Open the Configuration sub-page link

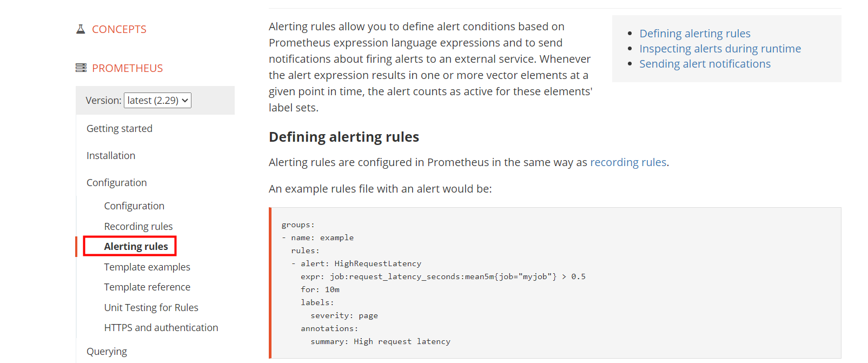(134, 206)
